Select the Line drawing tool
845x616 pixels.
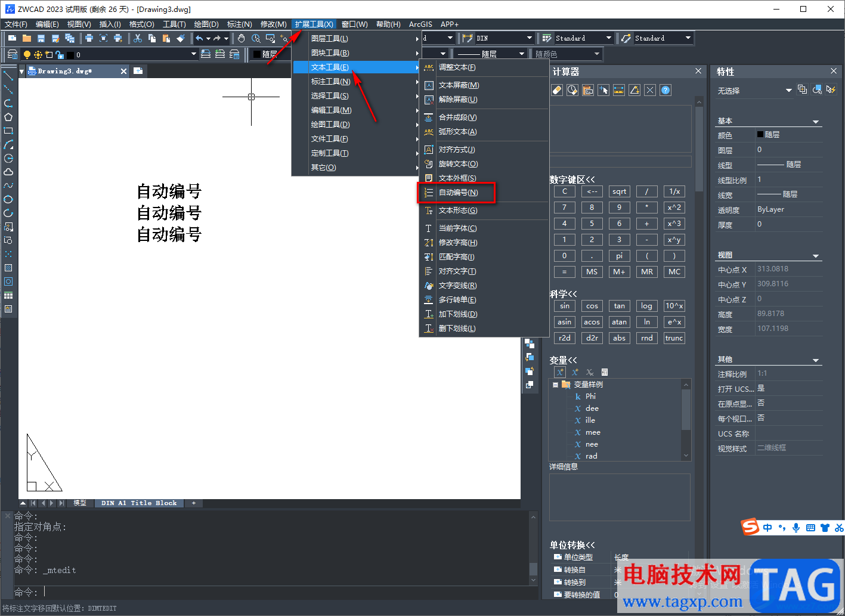pyautogui.click(x=8, y=76)
